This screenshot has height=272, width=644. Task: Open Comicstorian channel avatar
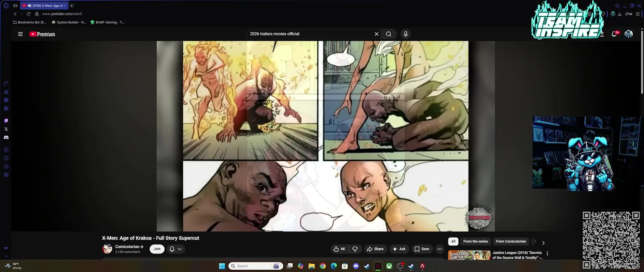107,249
